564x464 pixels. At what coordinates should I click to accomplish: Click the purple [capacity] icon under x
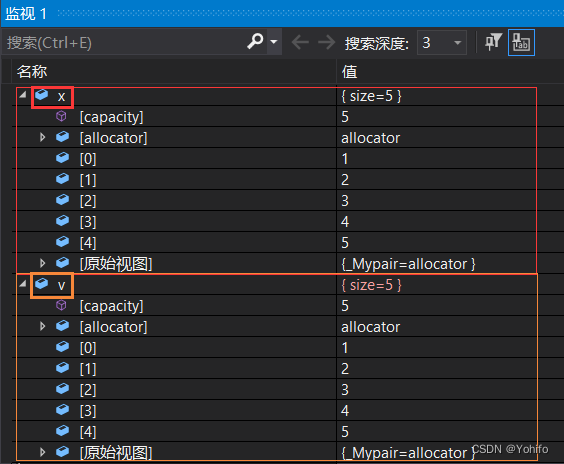62,116
